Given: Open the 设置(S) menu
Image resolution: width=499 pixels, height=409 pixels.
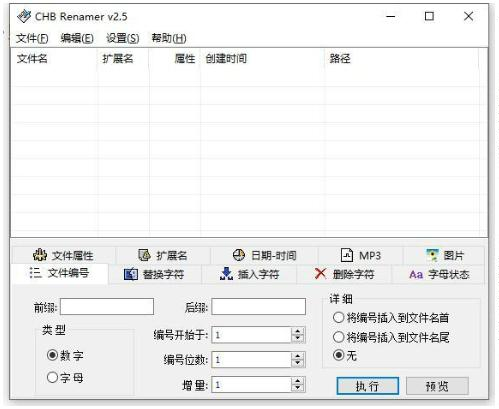Looking at the screenshot, I should pos(123,38).
